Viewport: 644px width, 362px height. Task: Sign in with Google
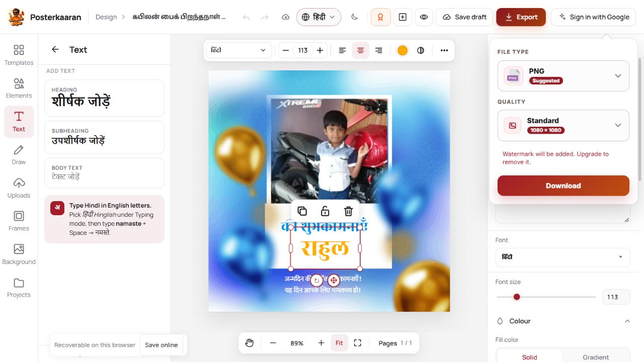tap(594, 17)
